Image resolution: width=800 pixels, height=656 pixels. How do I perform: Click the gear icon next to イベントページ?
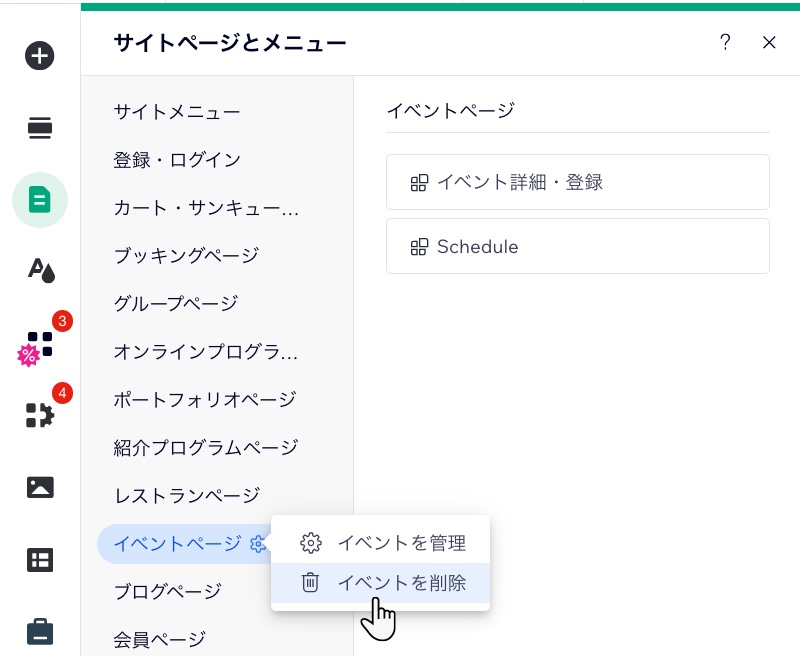tap(259, 544)
